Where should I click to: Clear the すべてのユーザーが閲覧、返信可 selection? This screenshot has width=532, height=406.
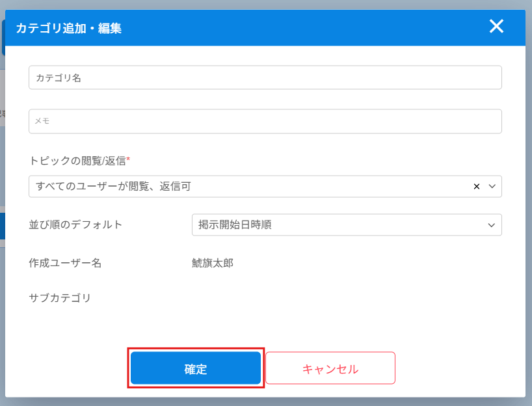click(x=476, y=186)
